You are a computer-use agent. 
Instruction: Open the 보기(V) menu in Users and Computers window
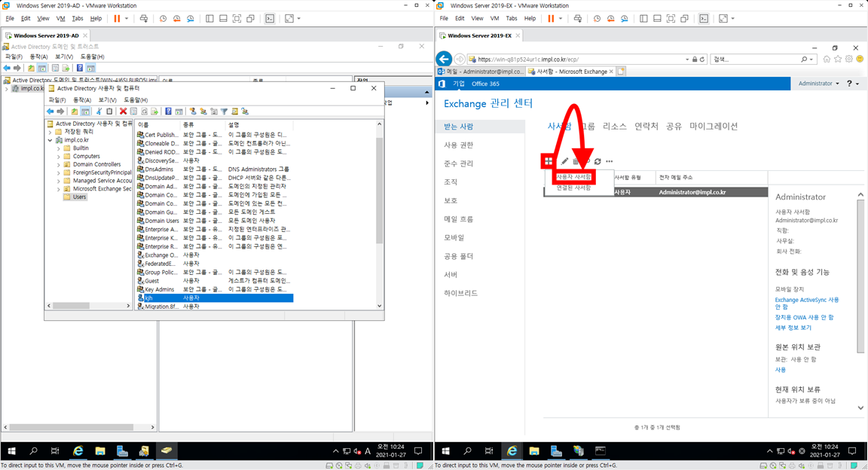click(108, 100)
